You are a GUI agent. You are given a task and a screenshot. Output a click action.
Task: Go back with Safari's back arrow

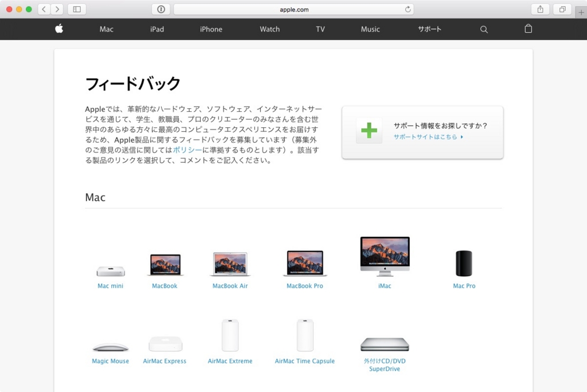tap(44, 9)
